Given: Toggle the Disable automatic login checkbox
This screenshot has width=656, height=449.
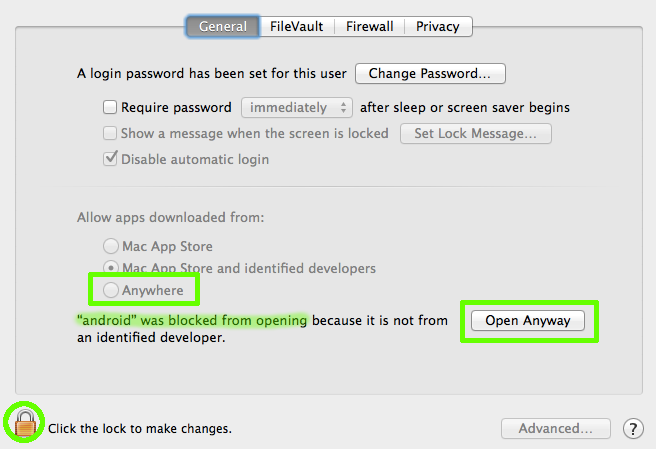Looking at the screenshot, I should click(110, 159).
